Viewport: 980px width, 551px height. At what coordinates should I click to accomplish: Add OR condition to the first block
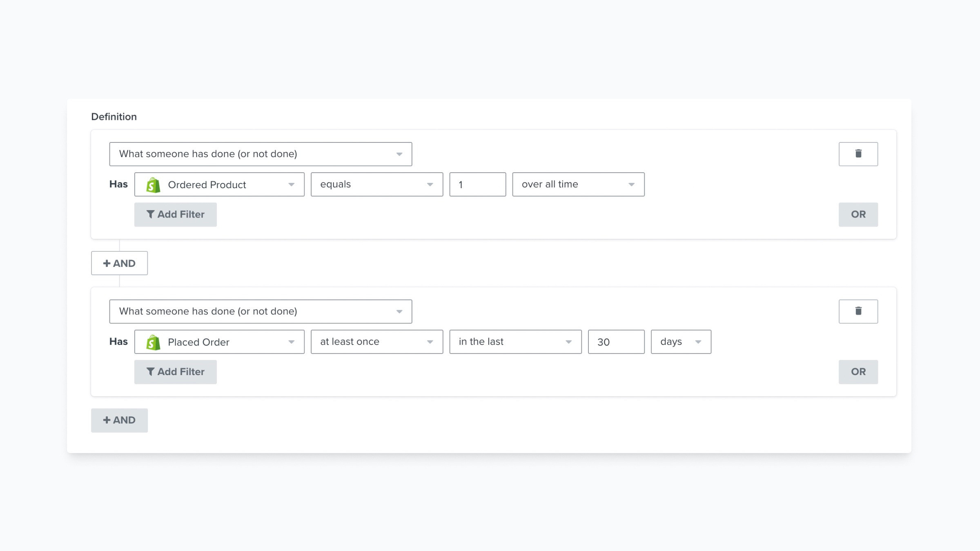pos(858,215)
